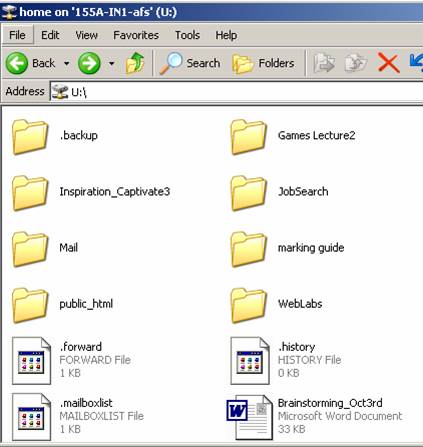This screenshot has height=447, width=423.
Task: Click the Copy To folder icon
Action: tap(356, 63)
